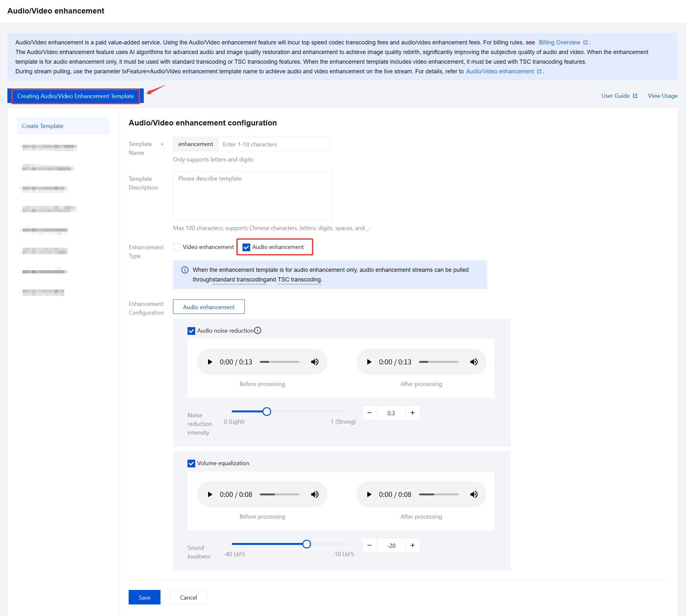
Task: Mute the volume equalization after-processing audio
Action: tap(473, 494)
